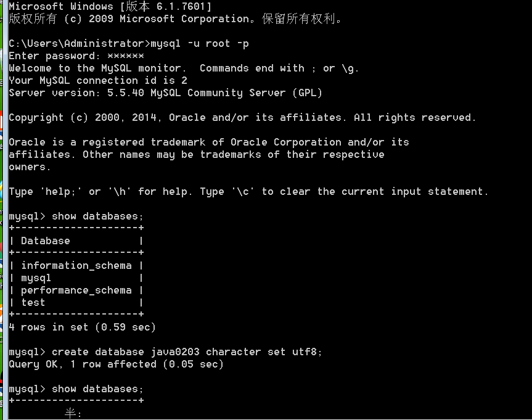The width and height of the screenshot is (532, 420).
Task: Click the "Server version: 5.5.40" line
Action: click(x=165, y=93)
